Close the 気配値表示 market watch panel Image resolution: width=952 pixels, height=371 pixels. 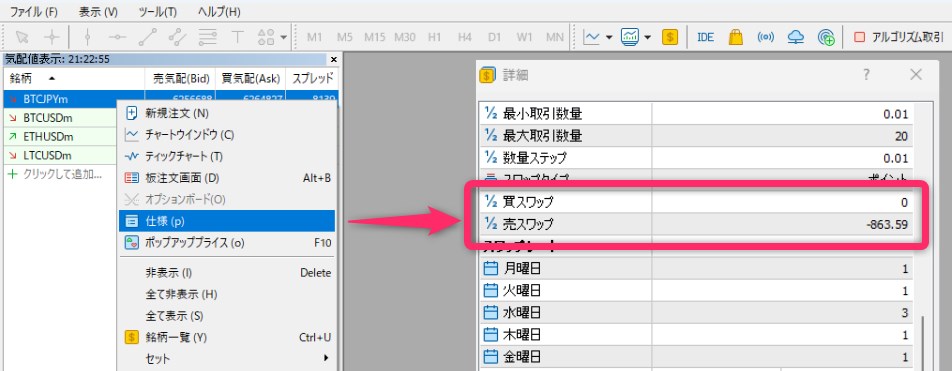tap(333, 60)
